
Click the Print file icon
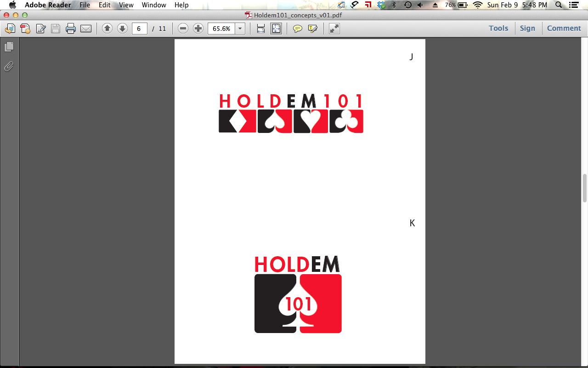coord(71,29)
